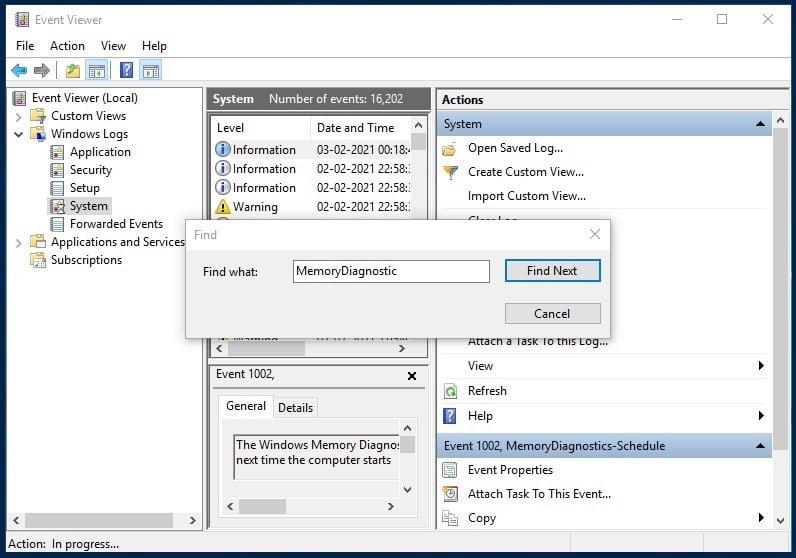Open the Help menu in menu bar
The width and height of the screenshot is (796, 558).
click(x=154, y=46)
